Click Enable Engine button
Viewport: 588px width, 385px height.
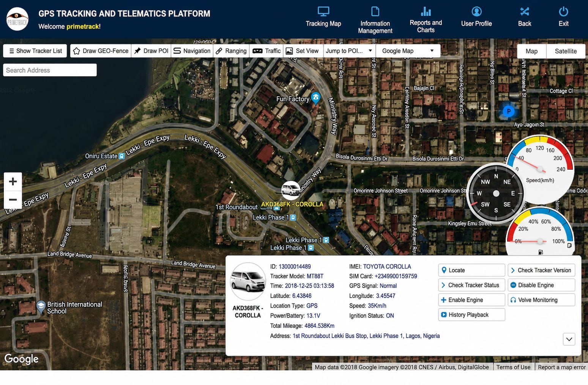coord(471,300)
